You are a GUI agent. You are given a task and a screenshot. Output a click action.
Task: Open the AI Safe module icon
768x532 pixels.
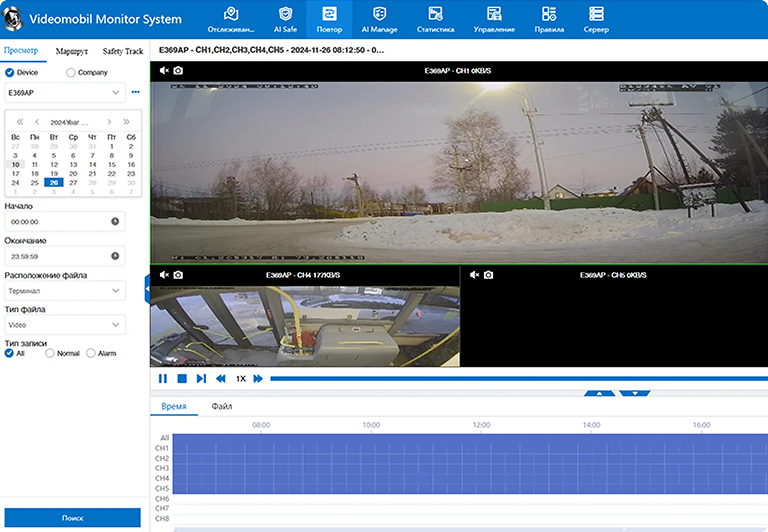(285, 19)
